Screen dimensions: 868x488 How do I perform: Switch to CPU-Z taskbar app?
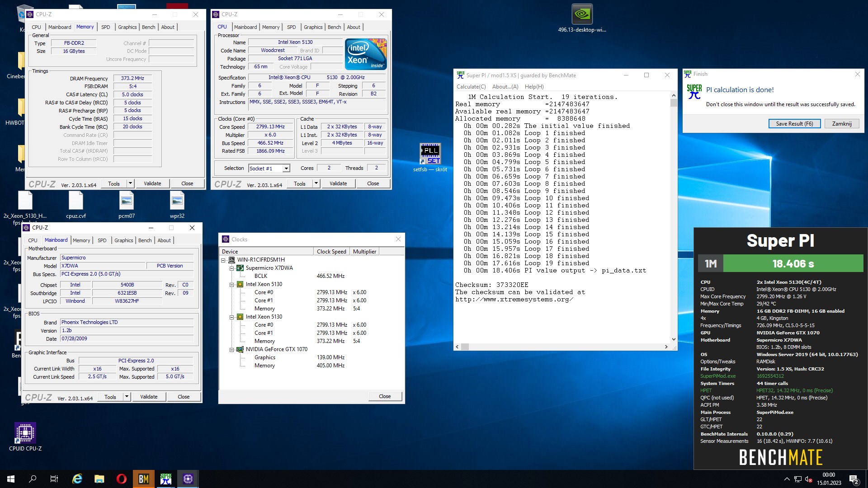click(188, 479)
